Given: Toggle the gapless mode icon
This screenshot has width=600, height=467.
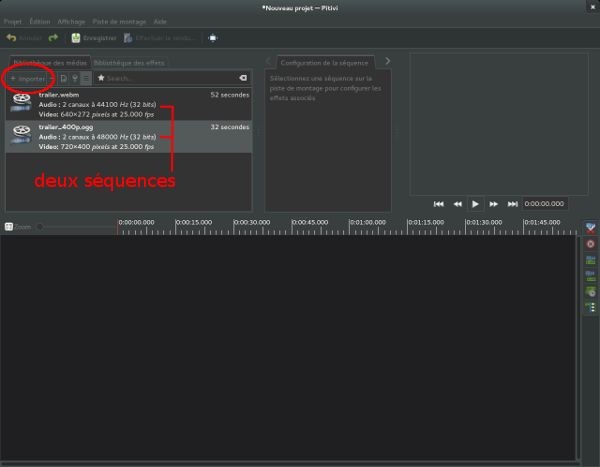Looking at the screenshot, I should click(590, 307).
